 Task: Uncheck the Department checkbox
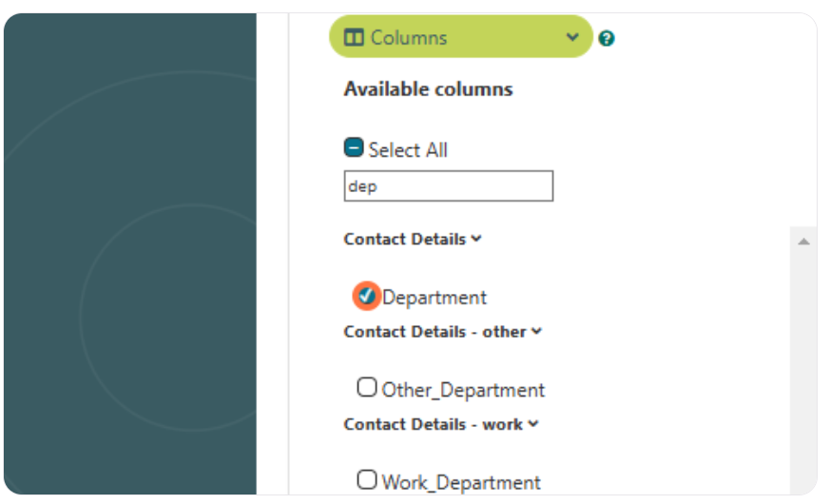click(366, 296)
